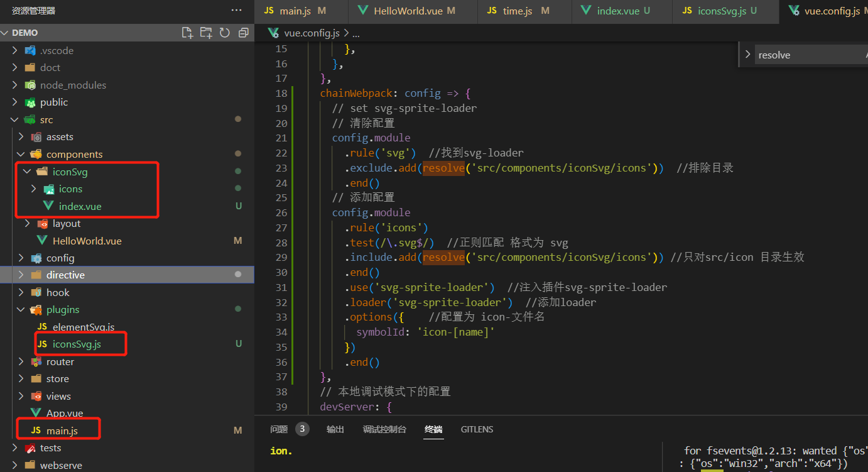Click the devServer property on line 39
The width and height of the screenshot is (868, 472).
pyautogui.click(x=347, y=407)
